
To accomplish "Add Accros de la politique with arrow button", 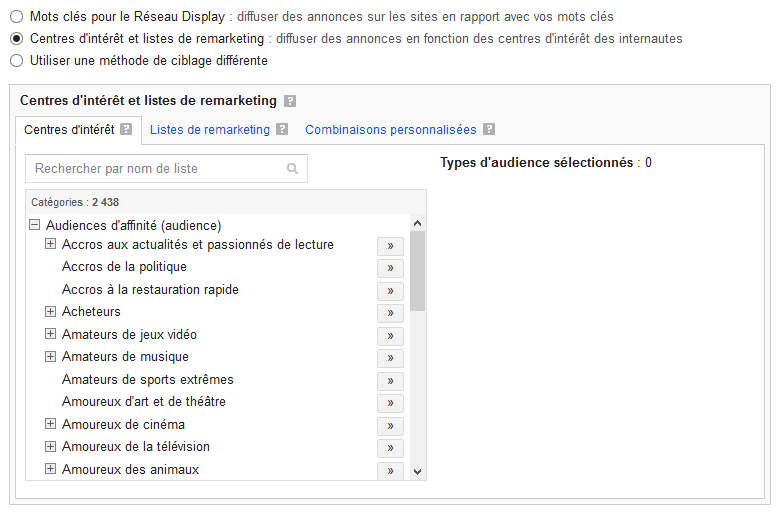I will click(390, 268).
